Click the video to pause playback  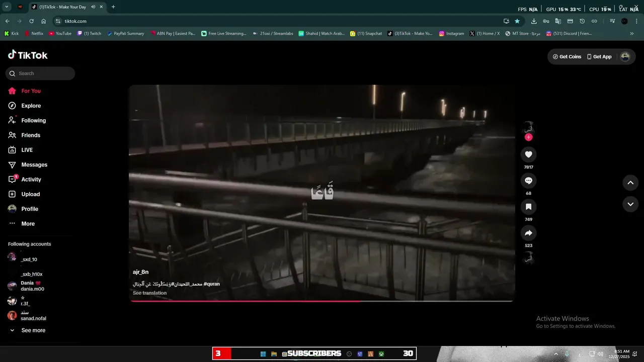[x=322, y=193]
